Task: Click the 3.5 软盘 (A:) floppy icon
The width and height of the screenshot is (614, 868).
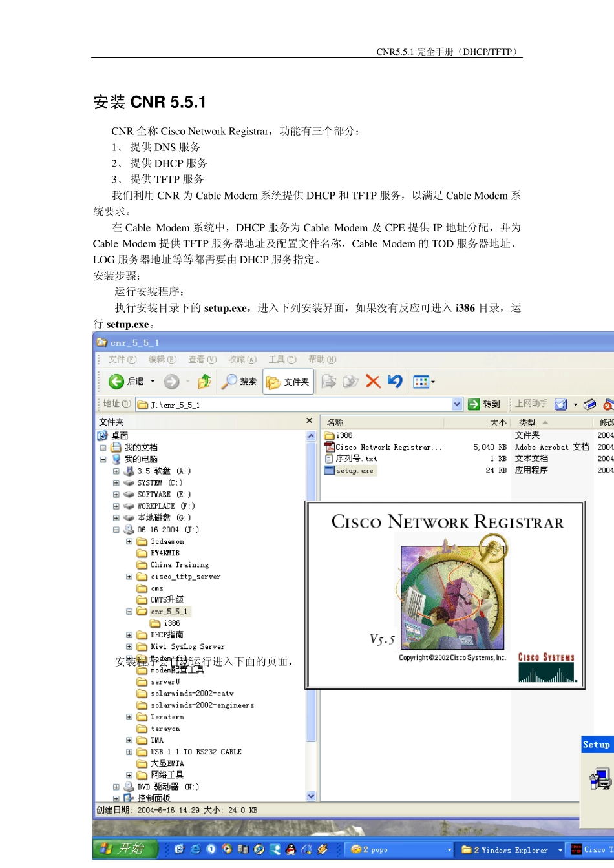Action: pos(129,471)
